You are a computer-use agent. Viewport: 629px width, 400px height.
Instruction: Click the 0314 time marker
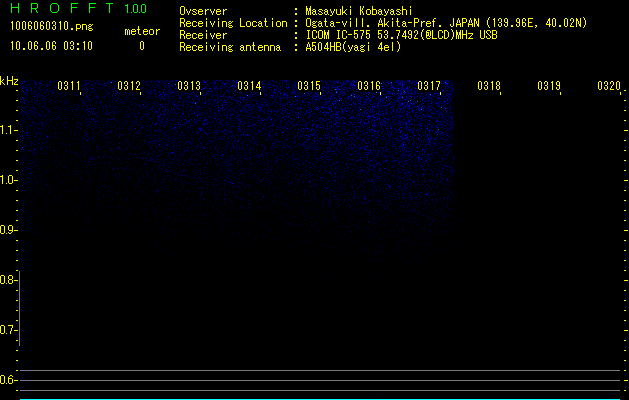click(x=249, y=86)
